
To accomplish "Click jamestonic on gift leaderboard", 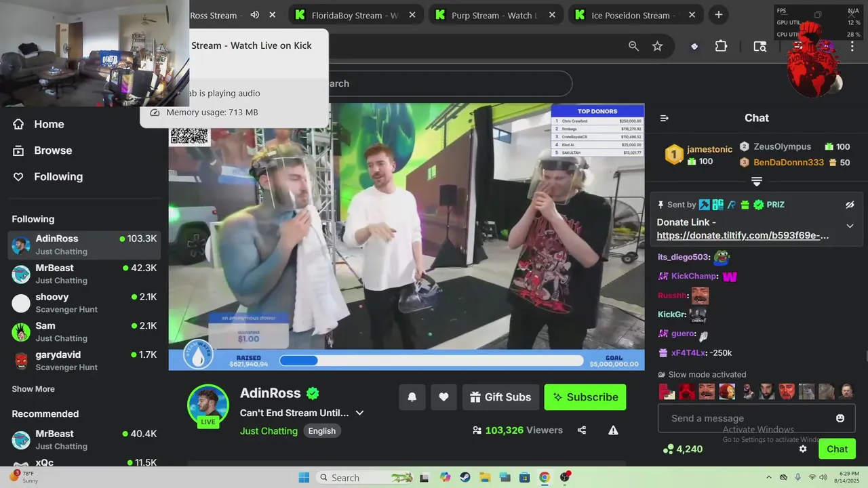I will 709,149.
